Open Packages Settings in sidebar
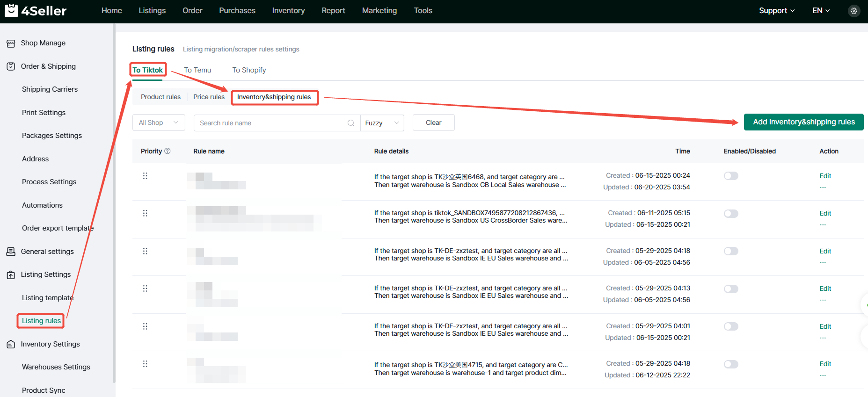The height and width of the screenshot is (397, 868). (52, 136)
